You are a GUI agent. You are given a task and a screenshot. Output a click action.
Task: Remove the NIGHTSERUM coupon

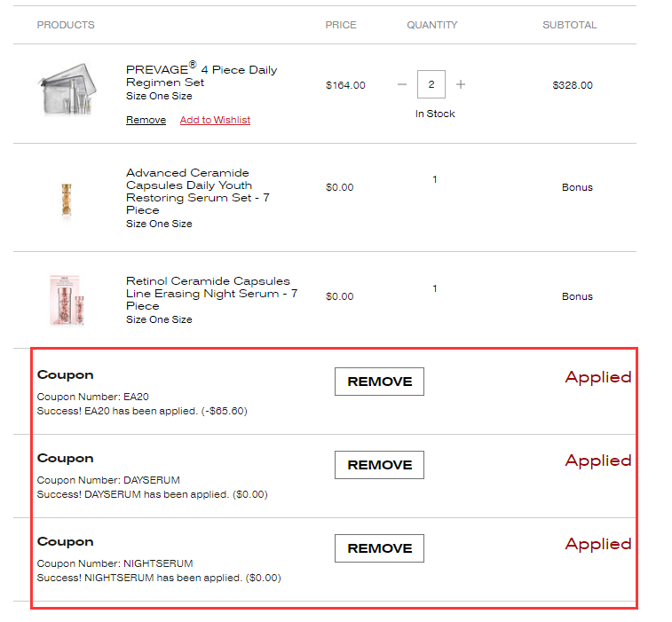[x=379, y=548]
